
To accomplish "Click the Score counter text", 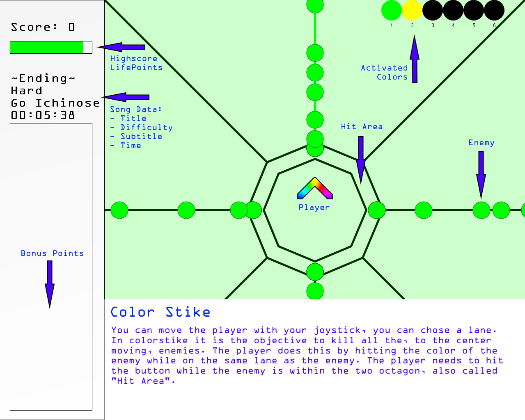I will point(43,27).
